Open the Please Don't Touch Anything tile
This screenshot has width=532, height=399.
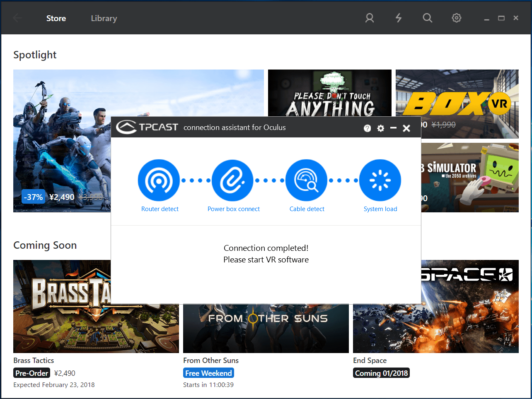pos(330,93)
